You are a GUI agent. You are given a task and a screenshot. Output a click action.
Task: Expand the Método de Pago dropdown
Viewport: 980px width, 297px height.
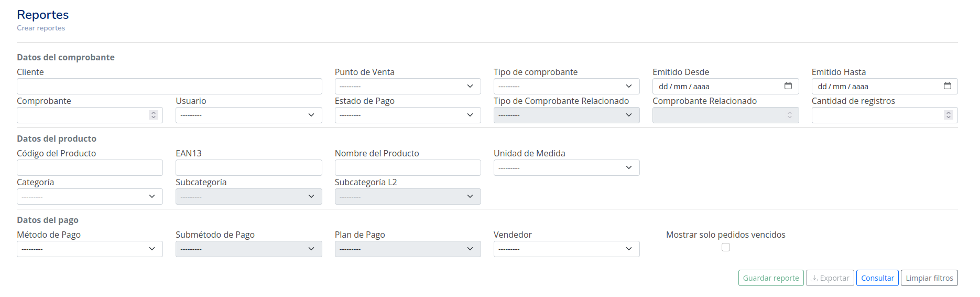tap(90, 249)
